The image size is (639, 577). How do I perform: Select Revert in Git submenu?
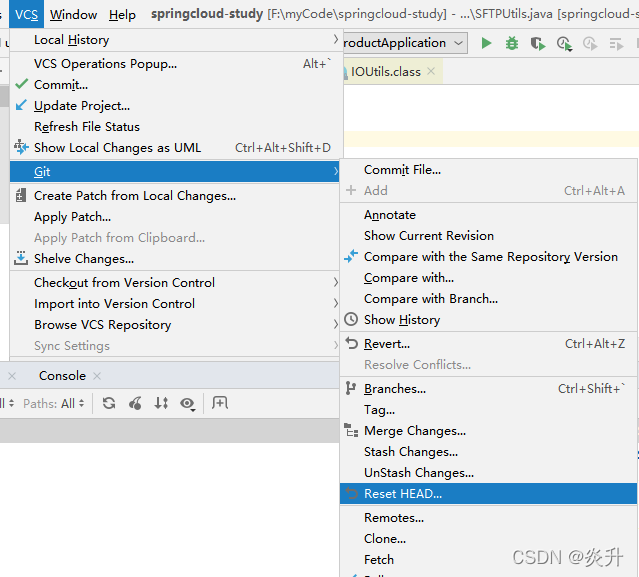[x=488, y=344]
